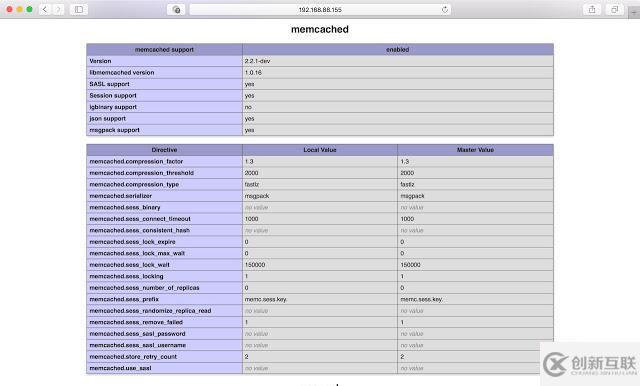Viewport: 640px width, 386px height.
Task: Show the tab overview icon
Action: pyautogui.click(x=614, y=9)
